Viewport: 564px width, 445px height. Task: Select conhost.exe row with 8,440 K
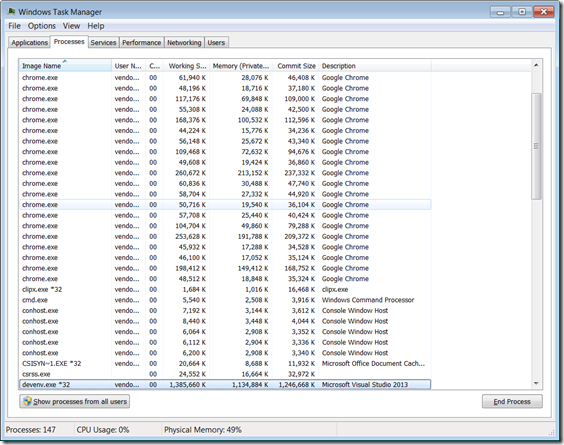point(225,321)
